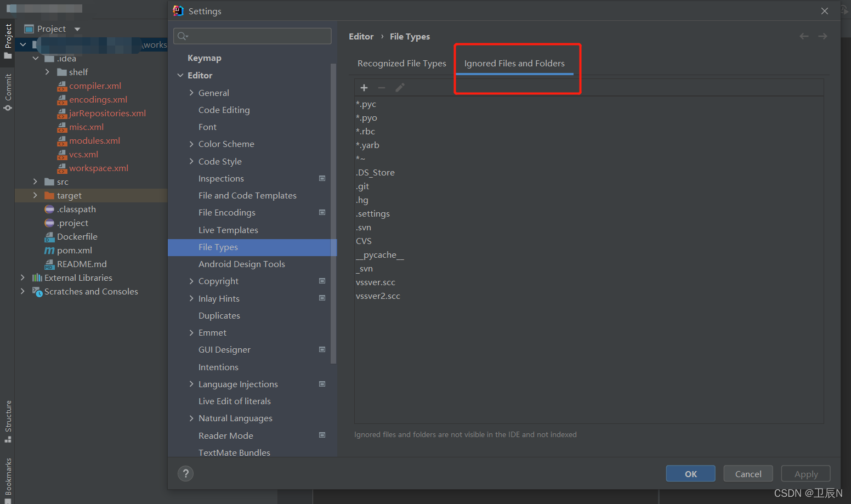Close the Settings dialog
The image size is (851, 504).
(825, 11)
